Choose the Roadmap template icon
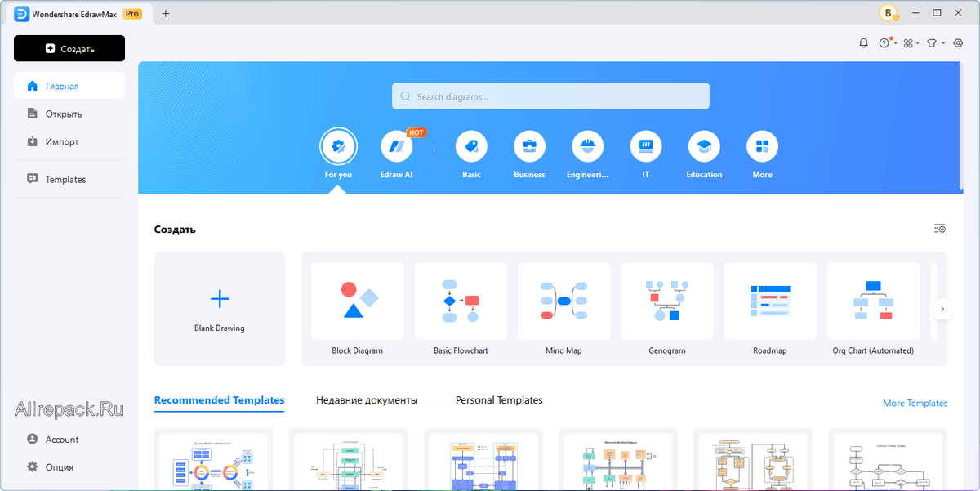Screen dimensions: 980x491 click(x=770, y=301)
